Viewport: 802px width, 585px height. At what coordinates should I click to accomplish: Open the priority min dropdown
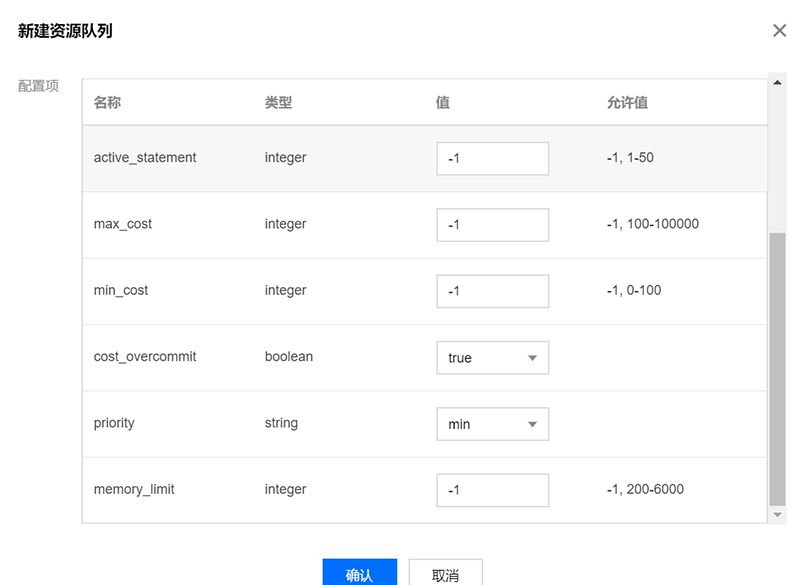click(493, 424)
